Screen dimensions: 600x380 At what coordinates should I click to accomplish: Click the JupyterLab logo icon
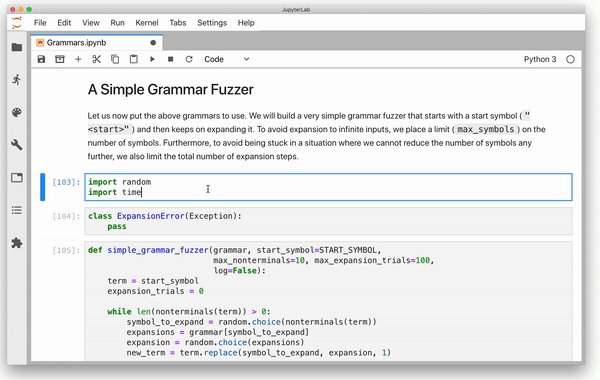click(x=17, y=23)
